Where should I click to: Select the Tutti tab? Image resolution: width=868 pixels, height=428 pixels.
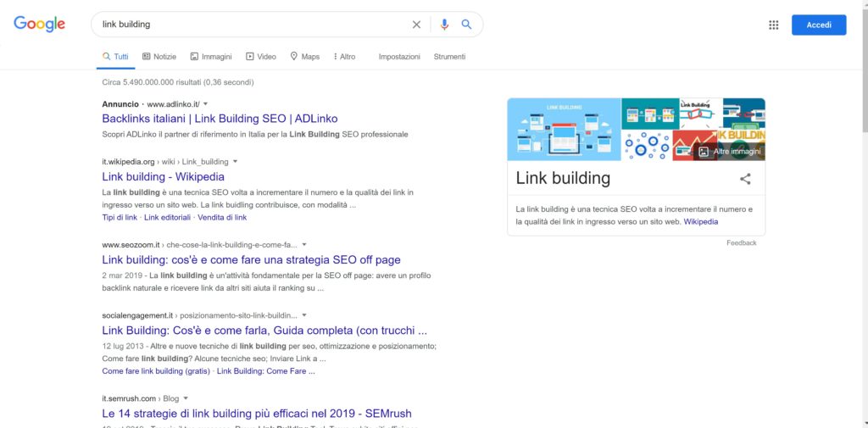coord(115,57)
